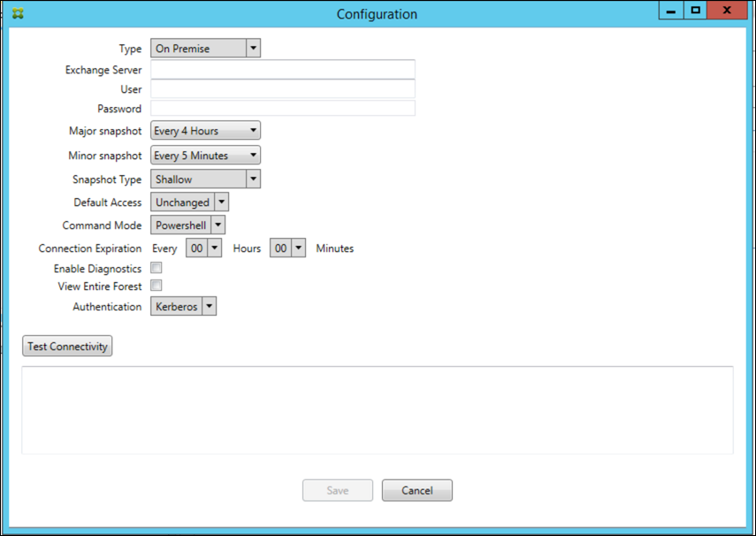Close the Configuration window
The height and width of the screenshot is (536, 756).
(727, 11)
